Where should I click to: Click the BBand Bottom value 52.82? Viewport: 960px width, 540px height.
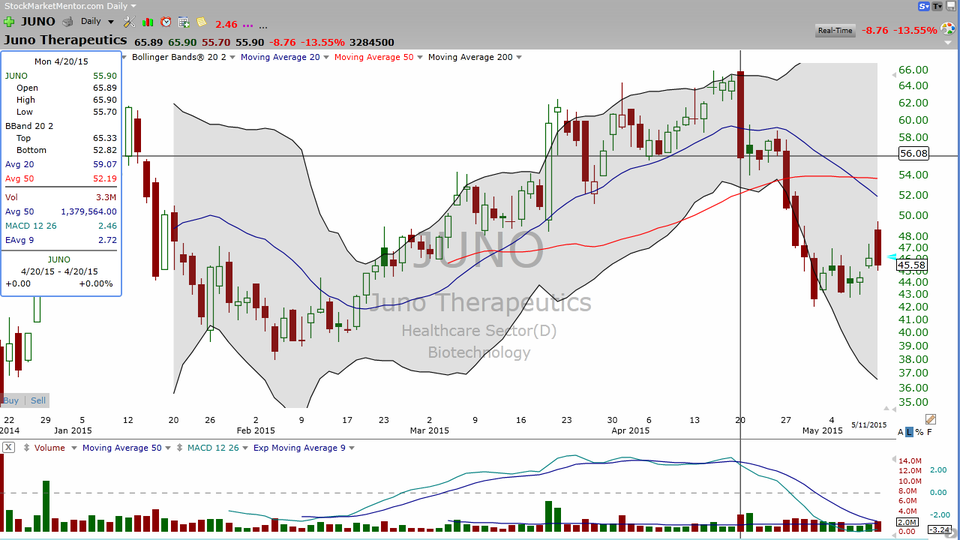pos(105,150)
